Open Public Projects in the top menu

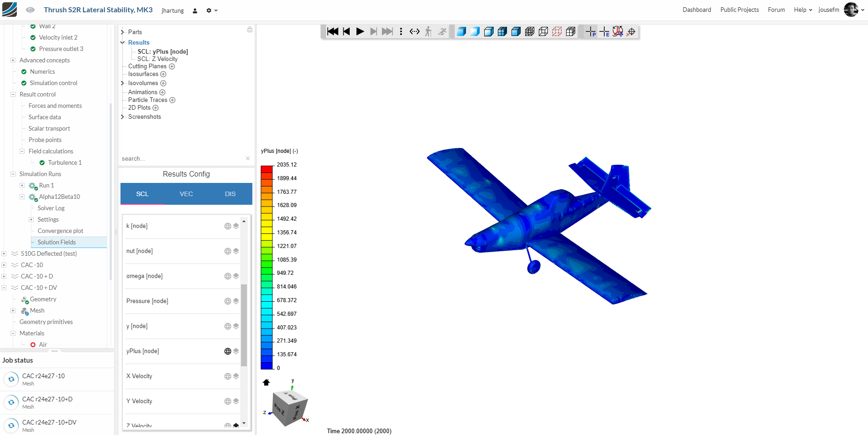coord(739,10)
